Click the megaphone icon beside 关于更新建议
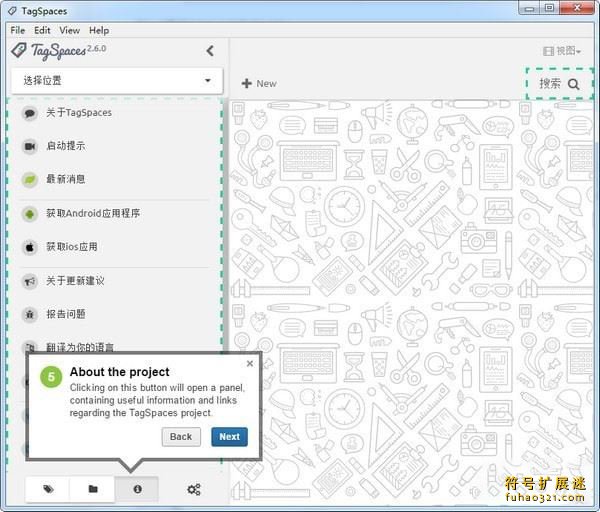The image size is (600, 512). [29, 281]
